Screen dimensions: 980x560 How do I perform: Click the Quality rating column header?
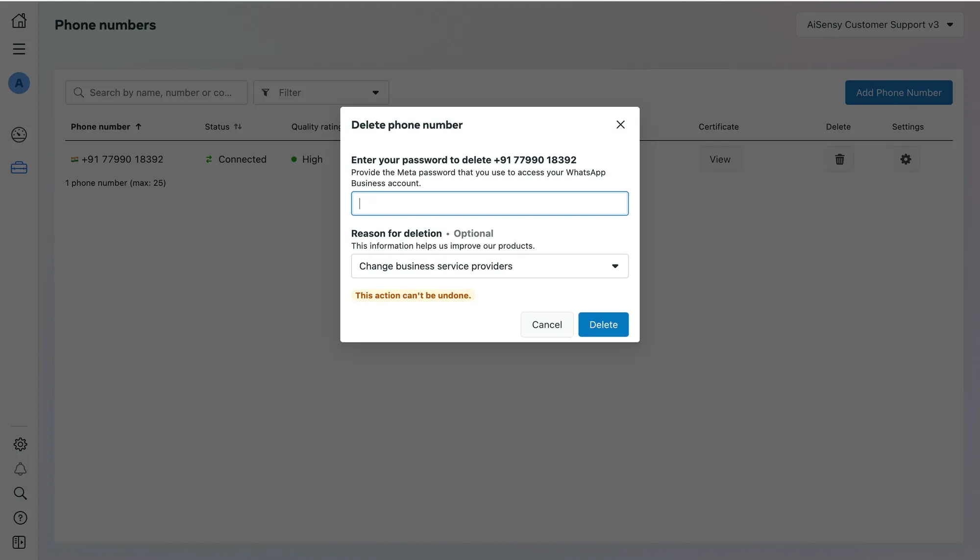click(x=316, y=126)
